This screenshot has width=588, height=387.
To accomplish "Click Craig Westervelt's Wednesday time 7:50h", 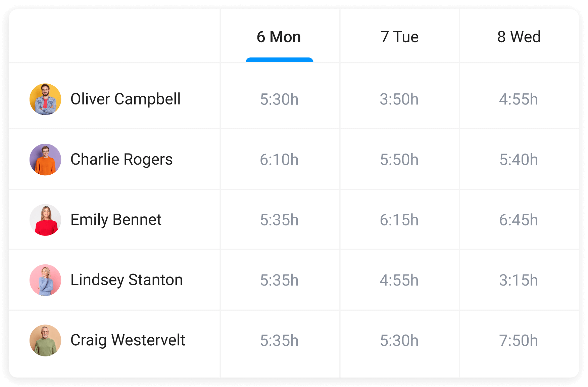I will pos(520,340).
